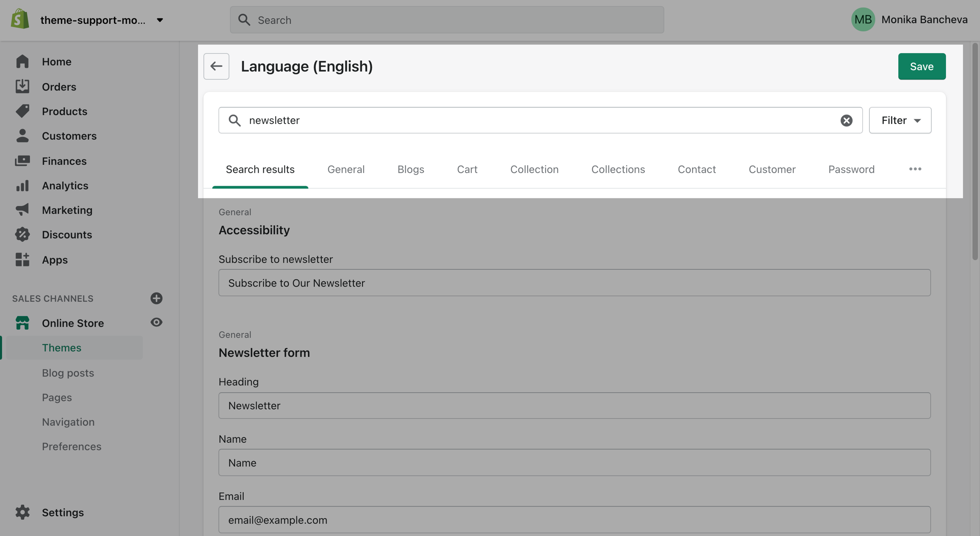Open Navigation under Online Store

click(68, 422)
